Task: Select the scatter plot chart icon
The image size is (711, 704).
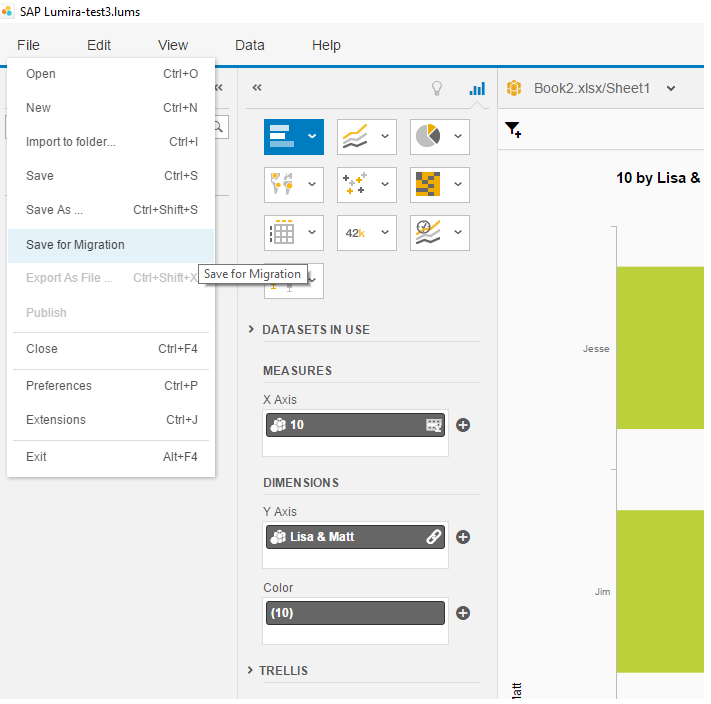Action: 355,184
